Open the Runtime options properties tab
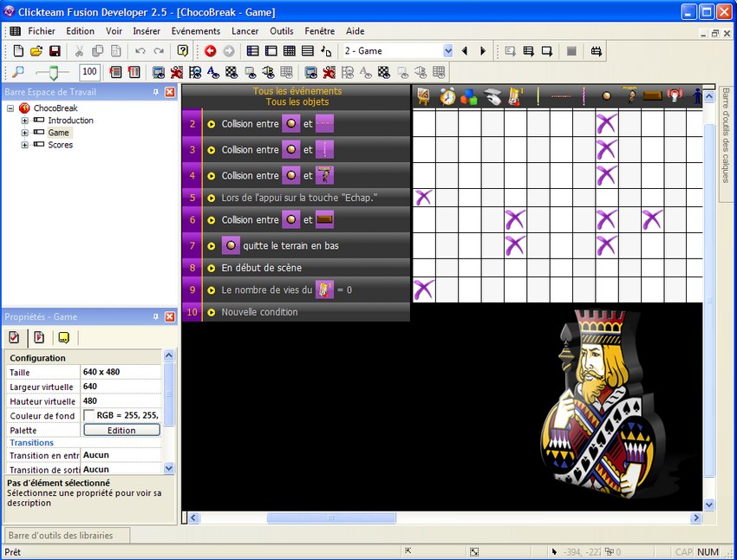The height and width of the screenshot is (560, 737). (39, 337)
